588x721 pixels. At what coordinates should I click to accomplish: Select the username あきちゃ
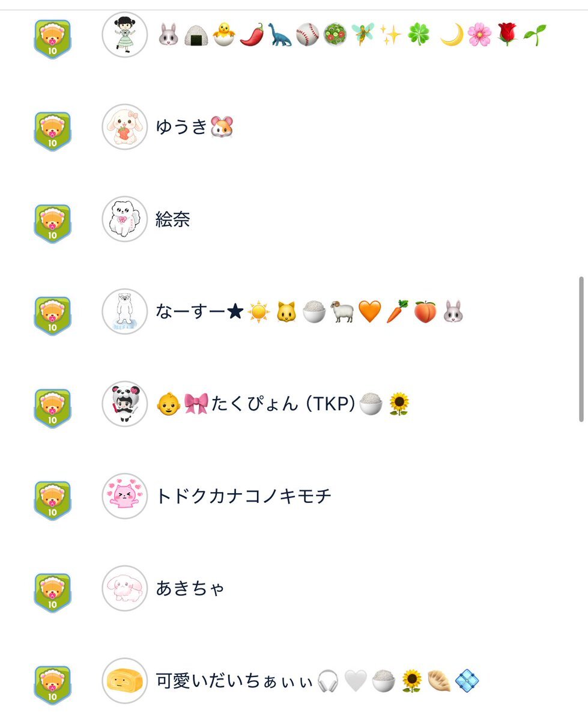[x=190, y=589]
